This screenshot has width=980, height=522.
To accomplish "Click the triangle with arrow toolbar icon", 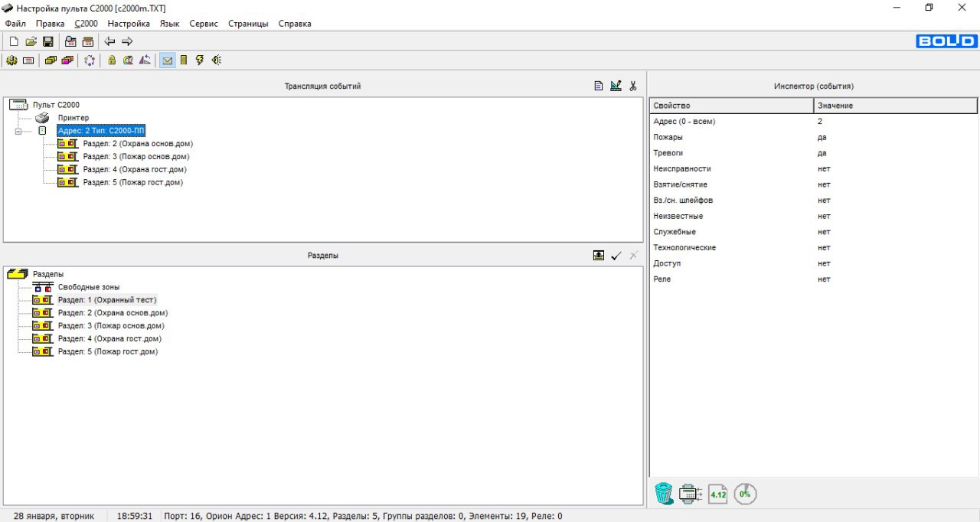I will pos(145,60).
